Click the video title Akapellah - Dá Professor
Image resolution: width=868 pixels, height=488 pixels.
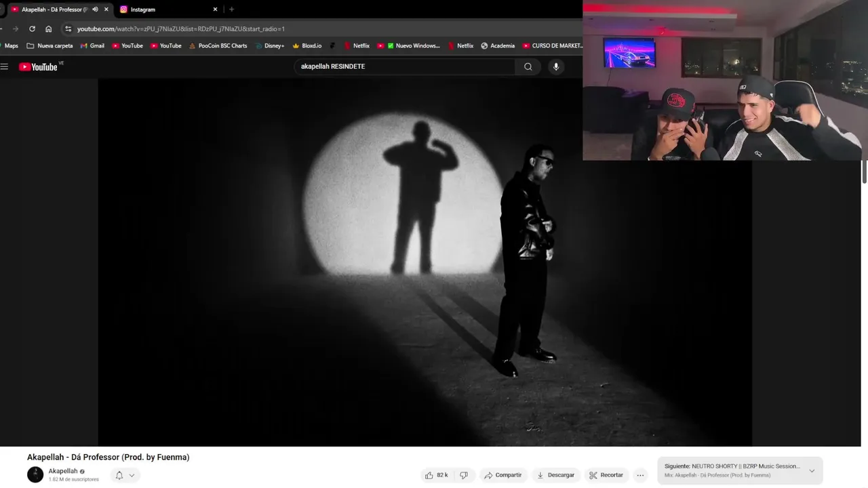click(108, 457)
